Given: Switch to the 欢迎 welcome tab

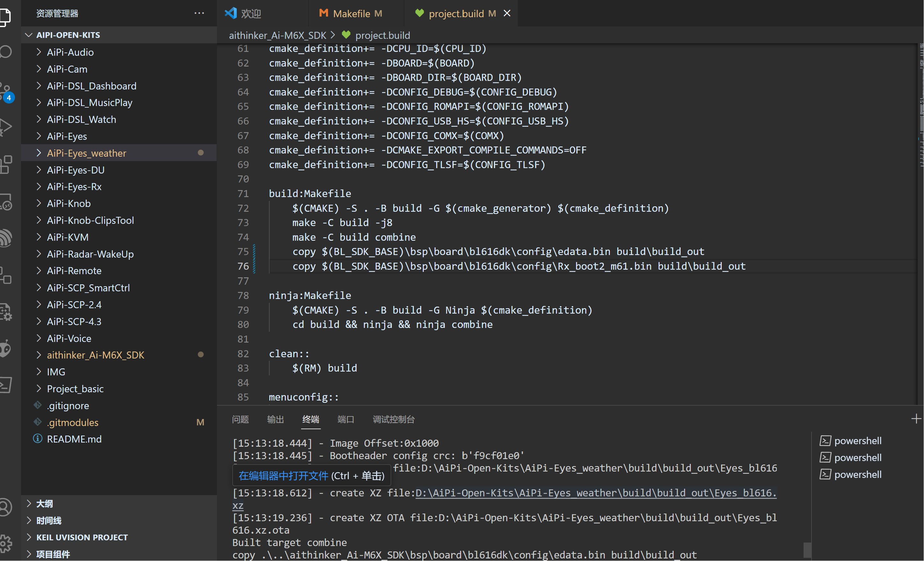Looking at the screenshot, I should point(263,13).
